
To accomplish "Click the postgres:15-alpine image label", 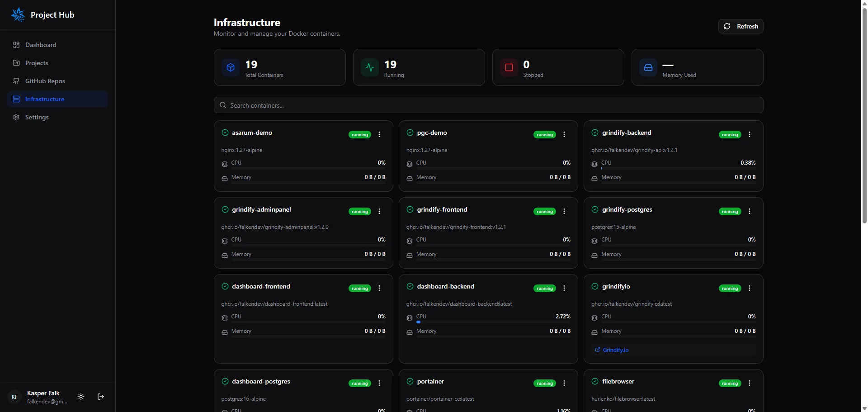I will coord(613,227).
